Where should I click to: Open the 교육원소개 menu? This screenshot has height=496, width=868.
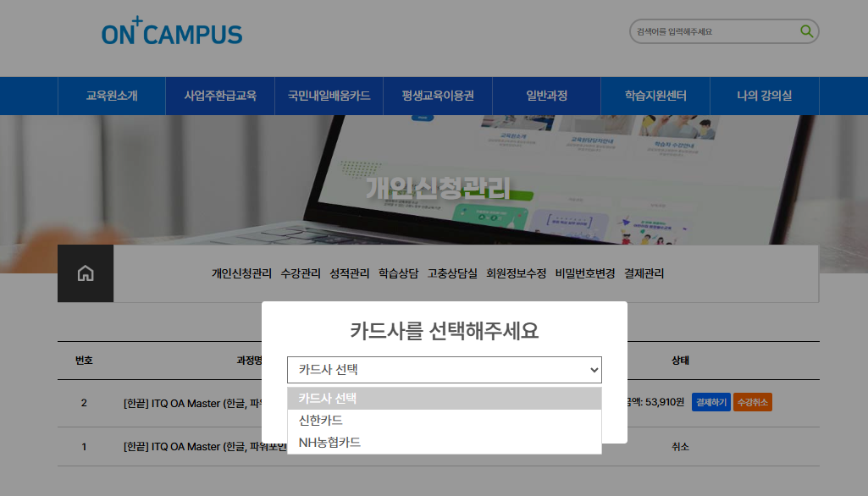coord(112,96)
